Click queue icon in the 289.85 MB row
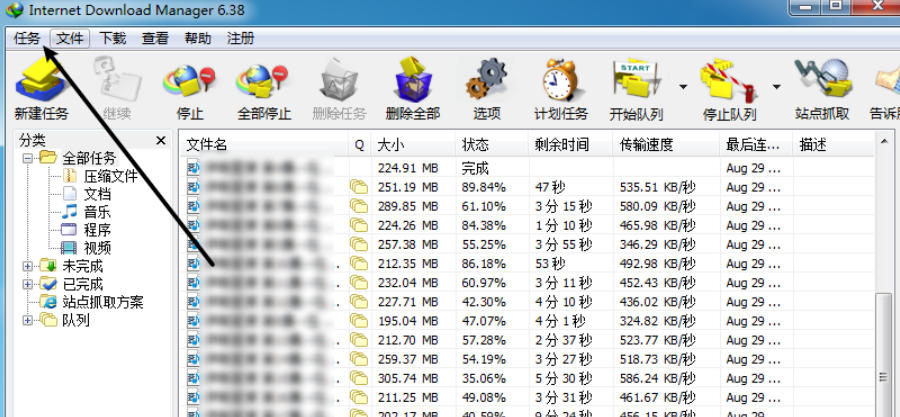 (359, 206)
